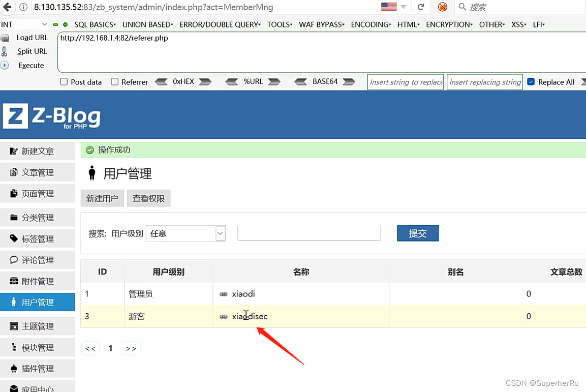
Task: Select 用户管理 with the person icon
Action: (37, 301)
